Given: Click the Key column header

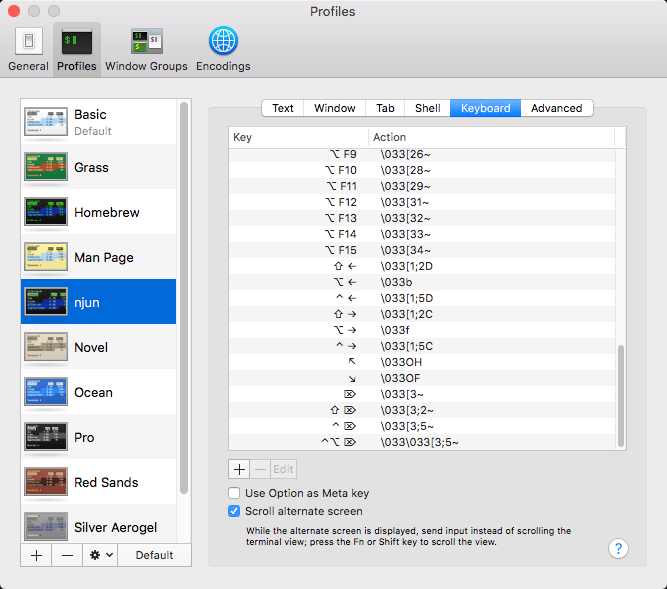Looking at the screenshot, I should (298, 137).
